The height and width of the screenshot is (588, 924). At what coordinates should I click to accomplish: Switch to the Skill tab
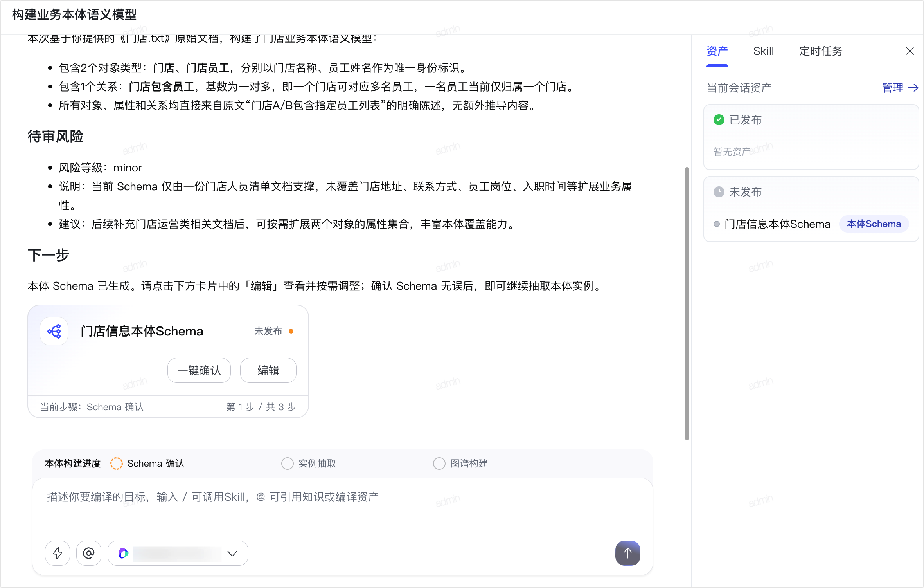click(x=763, y=51)
